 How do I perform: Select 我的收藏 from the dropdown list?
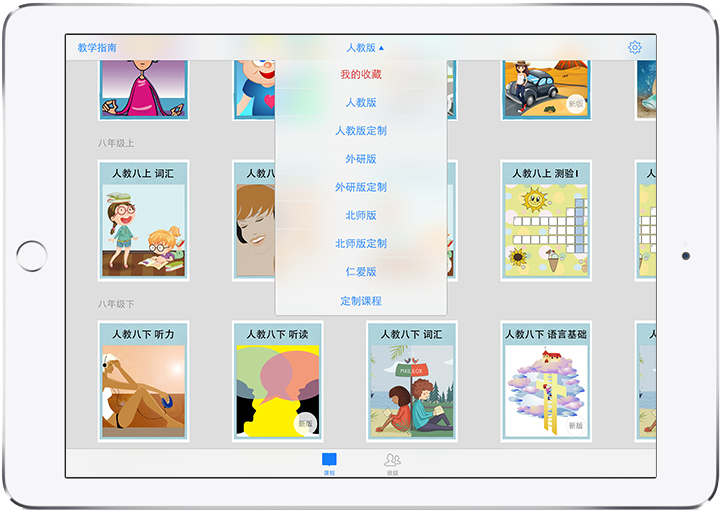(x=361, y=74)
